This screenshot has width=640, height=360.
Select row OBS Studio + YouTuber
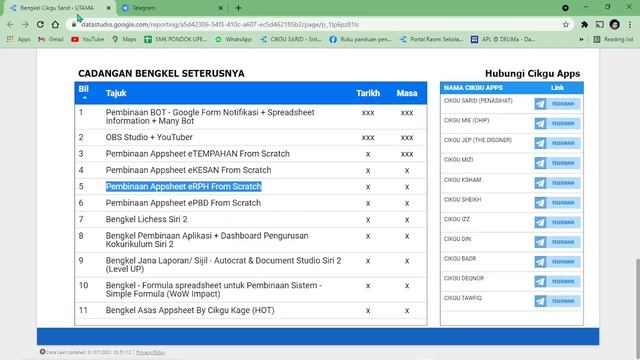(251, 138)
